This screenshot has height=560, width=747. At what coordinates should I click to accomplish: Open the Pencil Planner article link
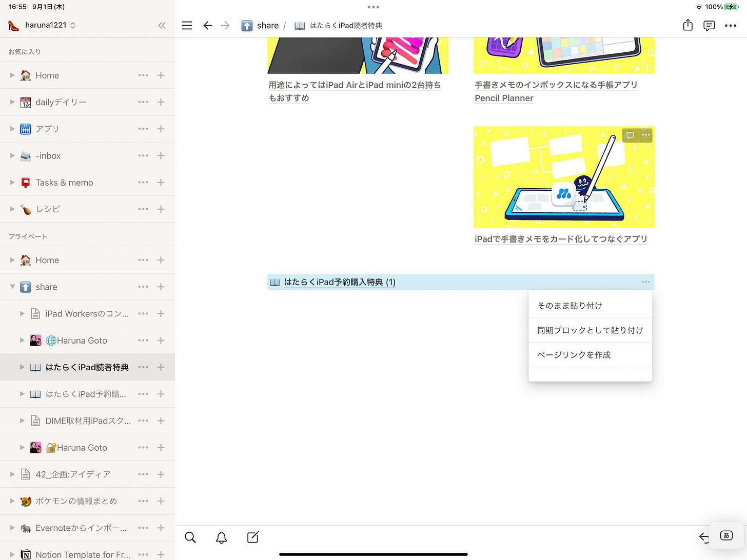click(556, 91)
